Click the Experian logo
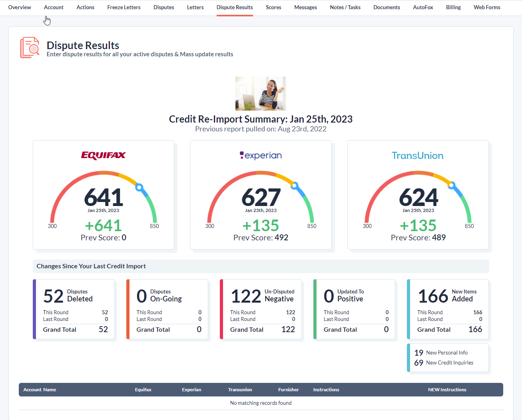The image size is (522, 420). [x=261, y=155]
